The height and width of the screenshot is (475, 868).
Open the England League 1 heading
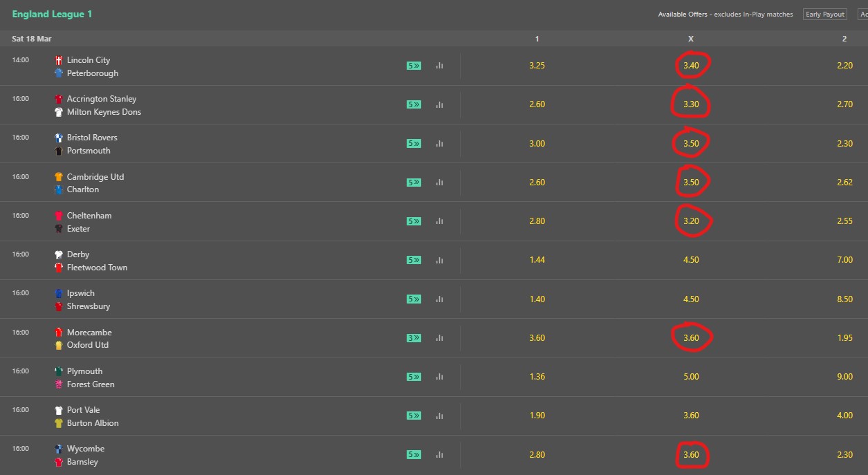coord(52,14)
